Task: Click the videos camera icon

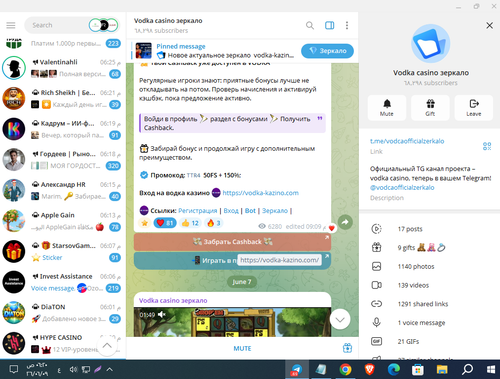Action: [377, 285]
